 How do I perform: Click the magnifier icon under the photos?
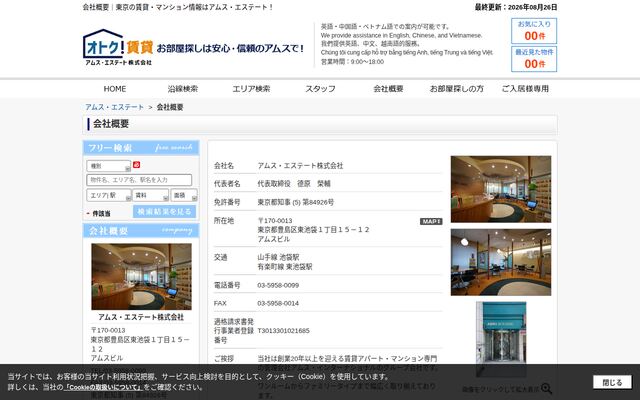[546, 389]
